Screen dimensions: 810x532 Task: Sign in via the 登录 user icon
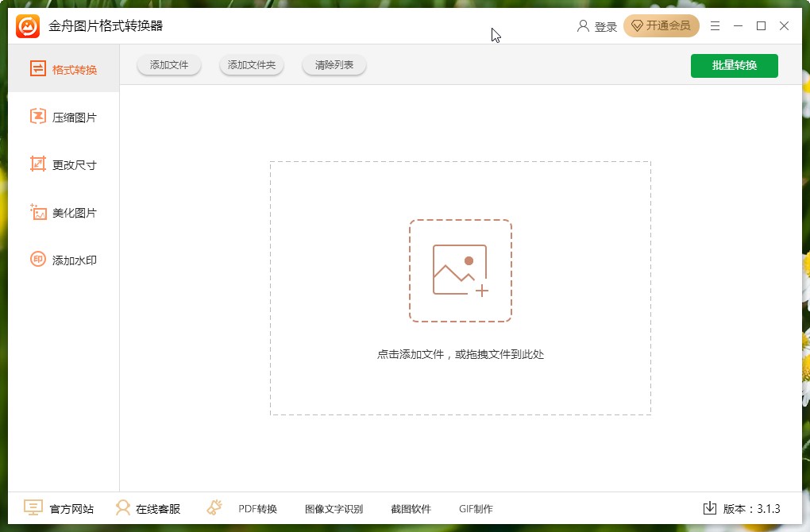pyautogui.click(x=597, y=25)
